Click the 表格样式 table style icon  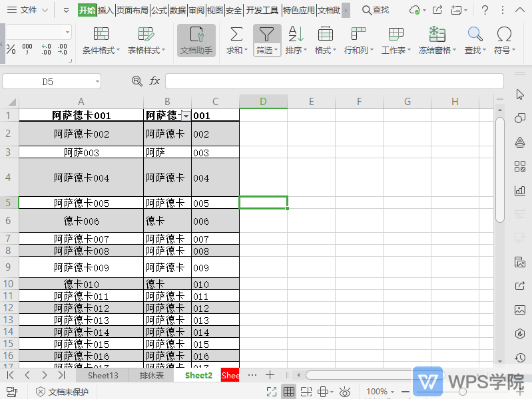click(x=146, y=35)
